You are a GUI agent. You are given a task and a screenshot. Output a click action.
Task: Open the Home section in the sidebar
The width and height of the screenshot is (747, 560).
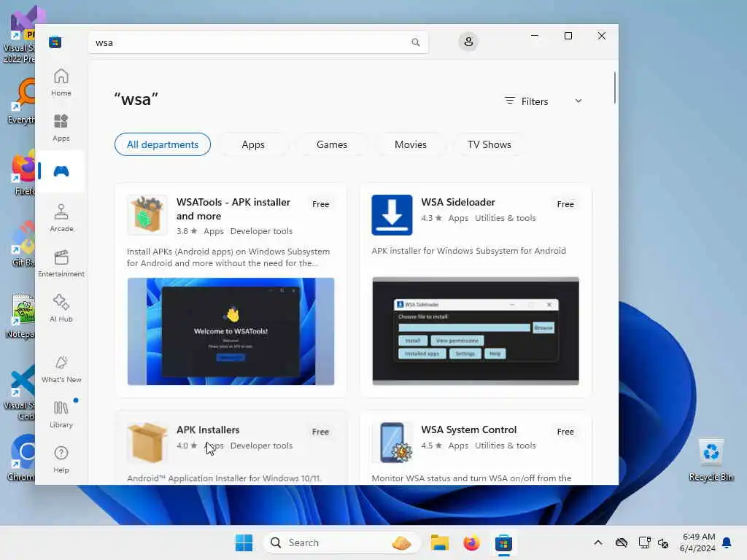pyautogui.click(x=61, y=82)
